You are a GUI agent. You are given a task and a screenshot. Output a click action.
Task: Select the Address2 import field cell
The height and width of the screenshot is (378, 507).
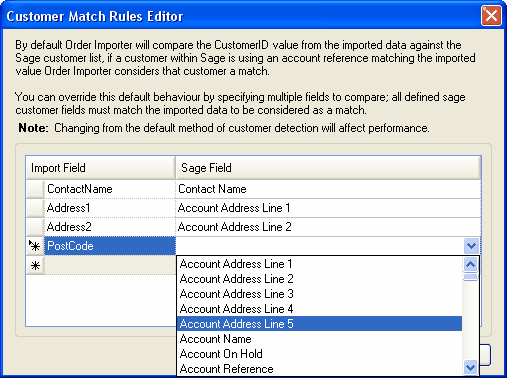point(110,227)
